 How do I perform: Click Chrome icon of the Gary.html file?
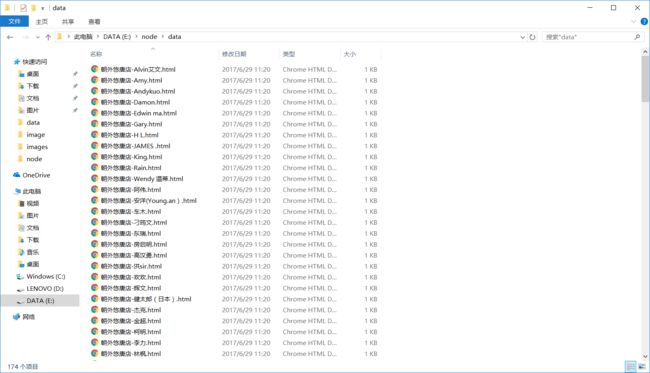[x=95, y=124]
